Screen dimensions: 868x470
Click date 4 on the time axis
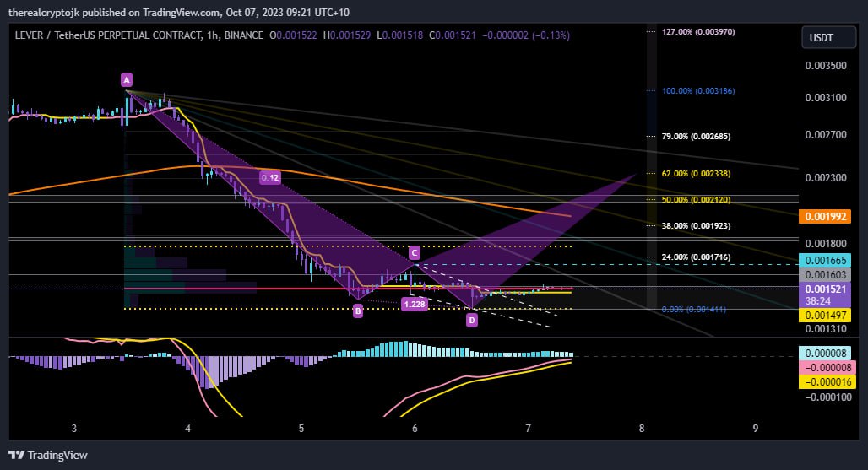click(x=187, y=428)
